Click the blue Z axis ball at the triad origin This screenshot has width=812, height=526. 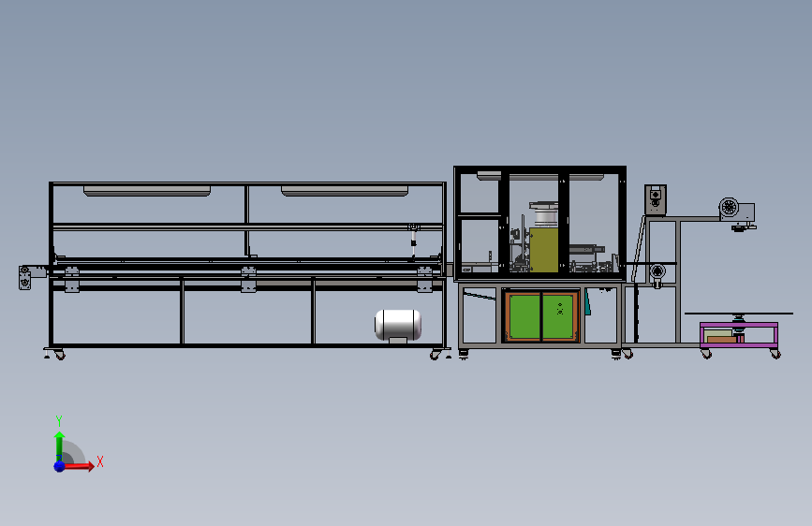click(x=60, y=466)
